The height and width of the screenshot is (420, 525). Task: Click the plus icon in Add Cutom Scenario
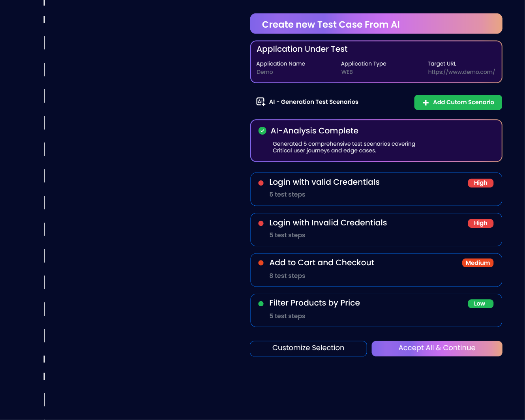(426, 103)
